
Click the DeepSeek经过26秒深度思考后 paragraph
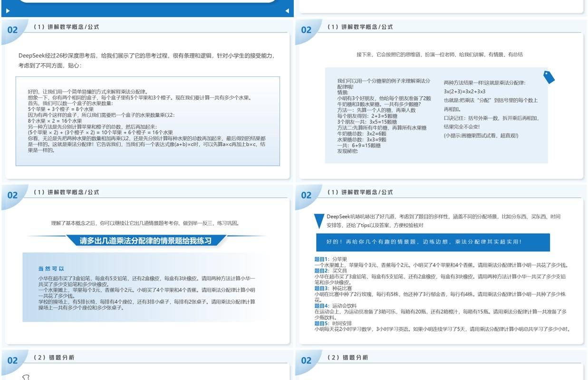(146, 60)
